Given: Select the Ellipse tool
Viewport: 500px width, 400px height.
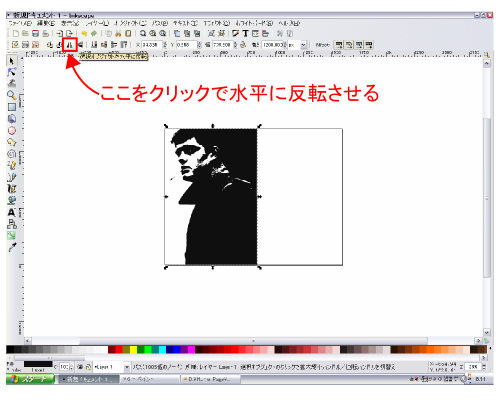Looking at the screenshot, I should click(x=12, y=130).
